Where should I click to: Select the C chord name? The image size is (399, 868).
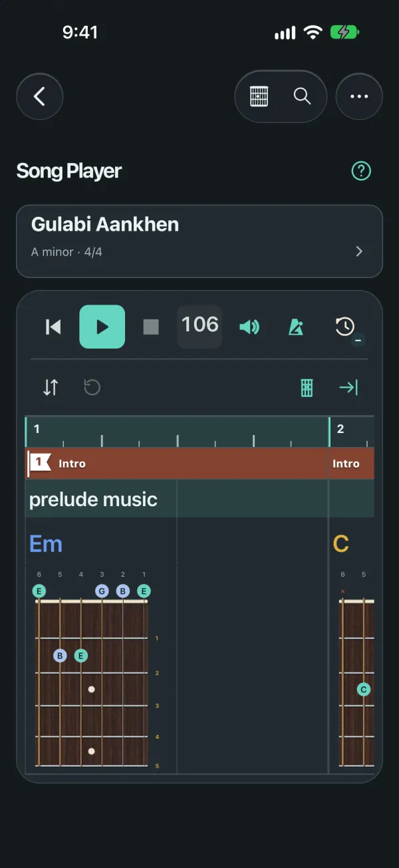pyautogui.click(x=341, y=544)
